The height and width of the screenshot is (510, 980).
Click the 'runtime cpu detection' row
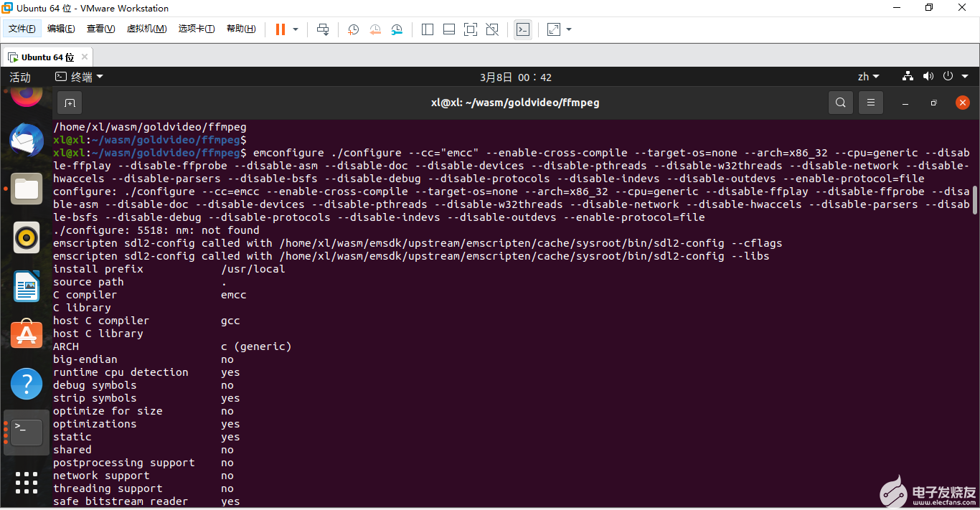click(x=146, y=372)
